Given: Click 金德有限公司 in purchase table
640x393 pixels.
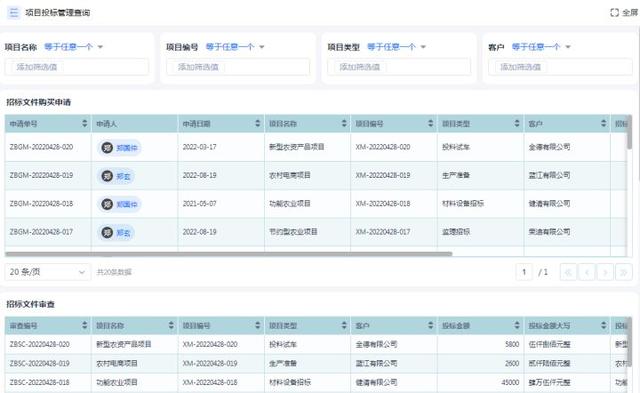Looking at the screenshot, I should (549, 147).
